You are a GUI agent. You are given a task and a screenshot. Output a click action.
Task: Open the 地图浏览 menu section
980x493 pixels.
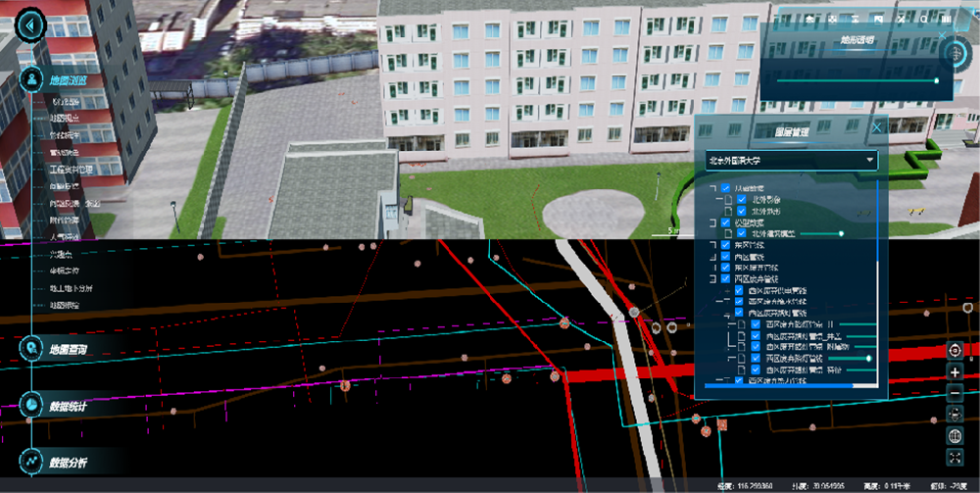[x=69, y=79]
